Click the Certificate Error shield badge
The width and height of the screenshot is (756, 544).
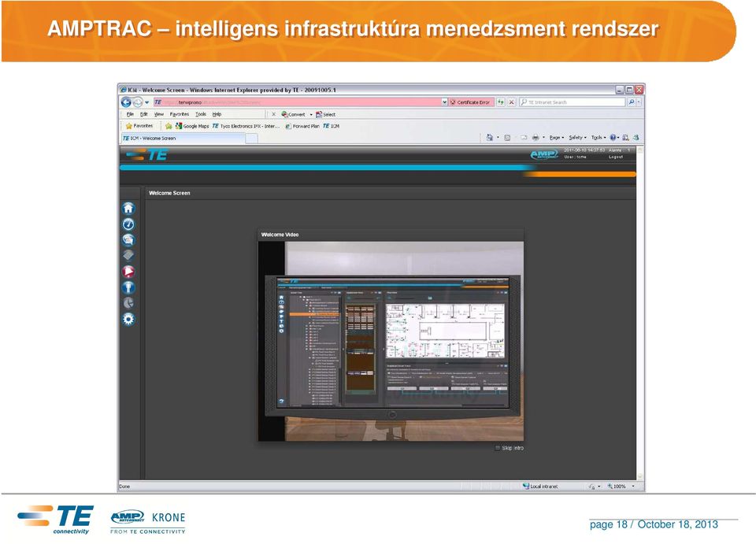coord(469,102)
